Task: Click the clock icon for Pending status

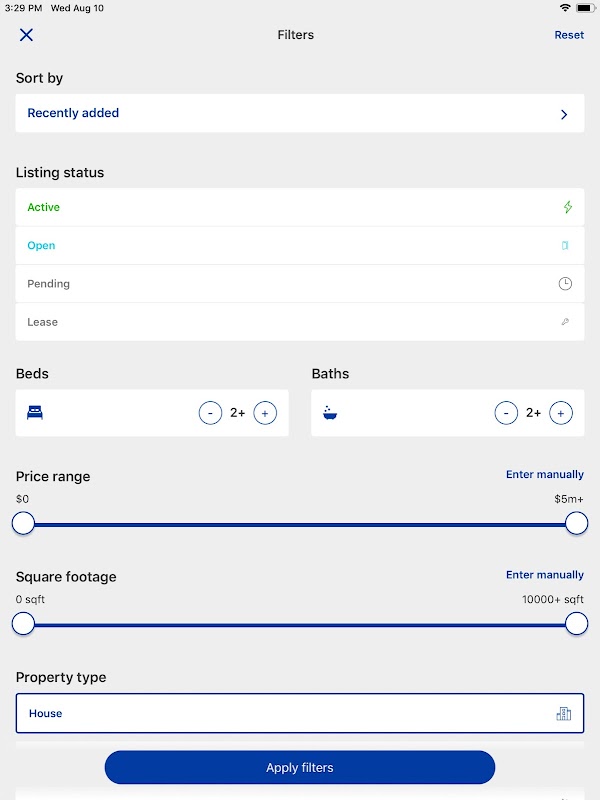Action: point(565,284)
